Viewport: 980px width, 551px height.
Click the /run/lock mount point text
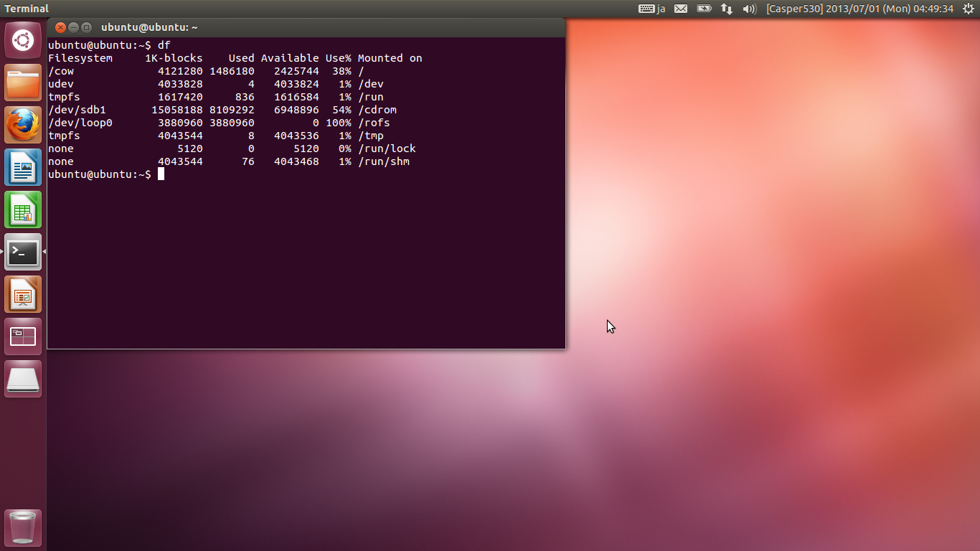click(387, 149)
